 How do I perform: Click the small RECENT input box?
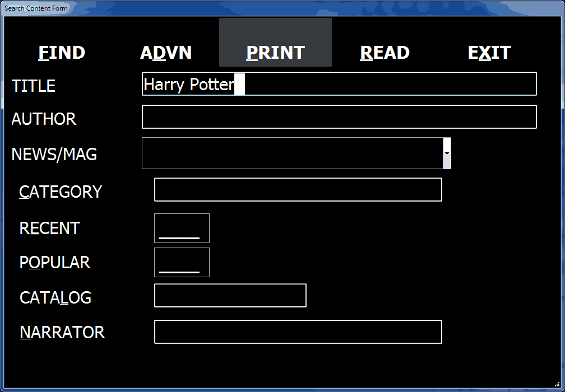coord(182,228)
